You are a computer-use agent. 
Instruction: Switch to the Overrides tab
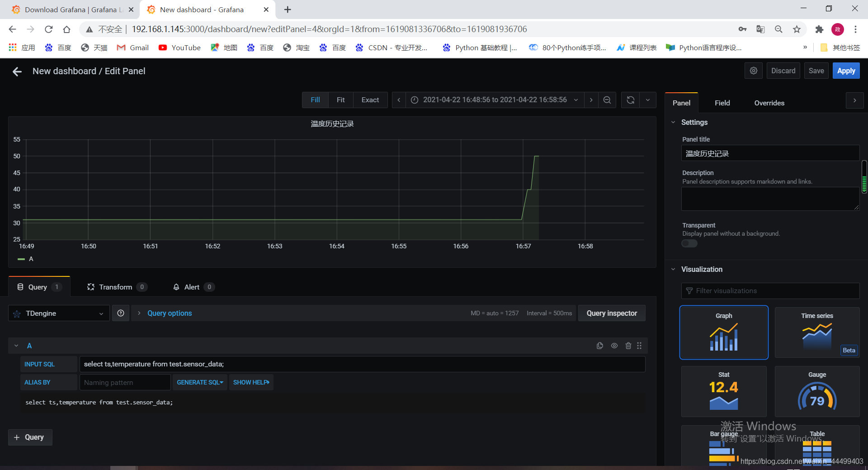(769, 103)
